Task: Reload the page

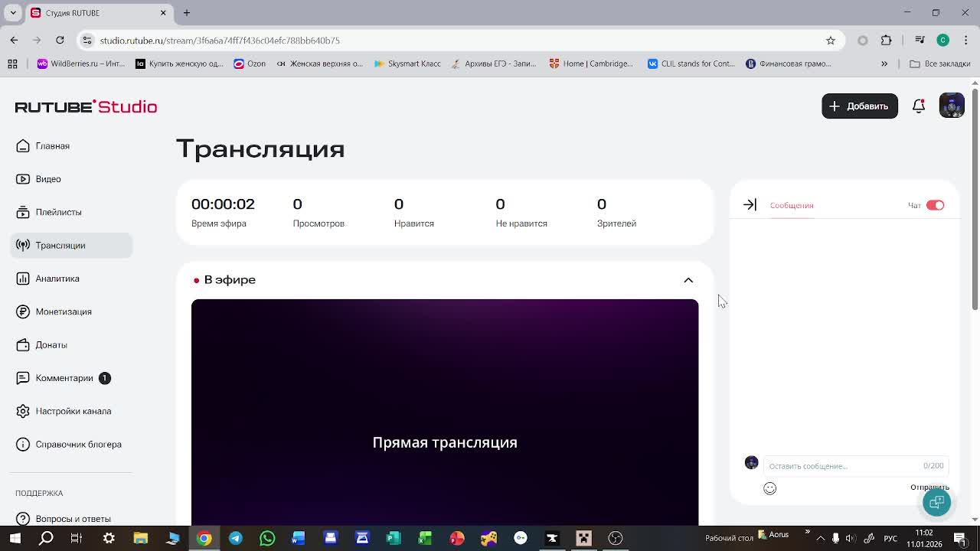Action: (60, 40)
